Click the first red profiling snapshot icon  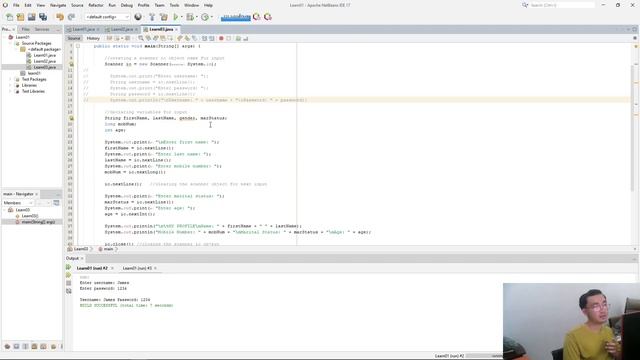coord(257,17)
